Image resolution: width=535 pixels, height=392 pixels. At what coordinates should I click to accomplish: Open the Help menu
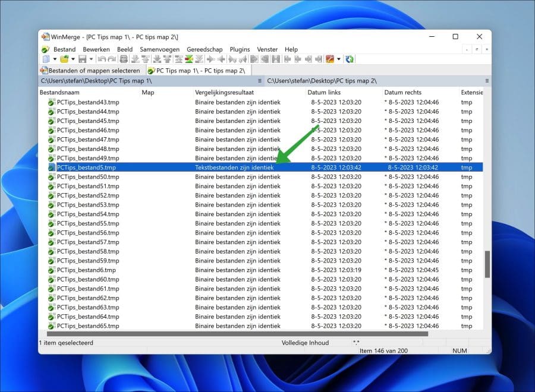click(x=291, y=49)
